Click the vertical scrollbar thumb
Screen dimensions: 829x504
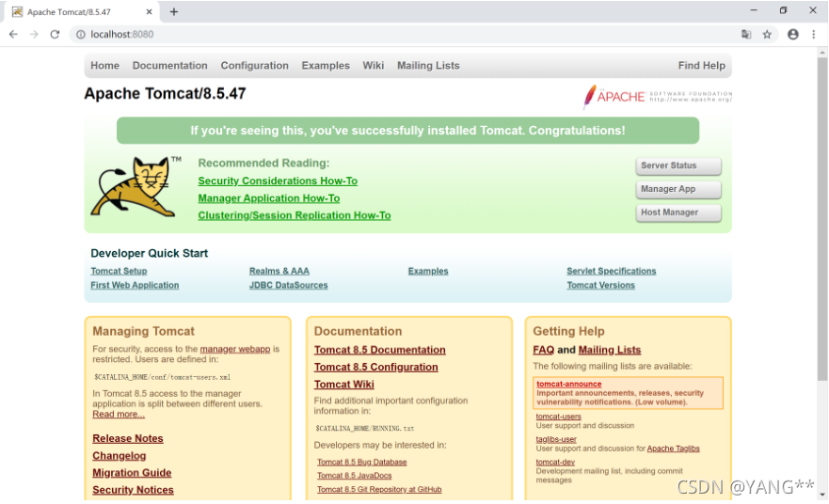(x=822, y=219)
